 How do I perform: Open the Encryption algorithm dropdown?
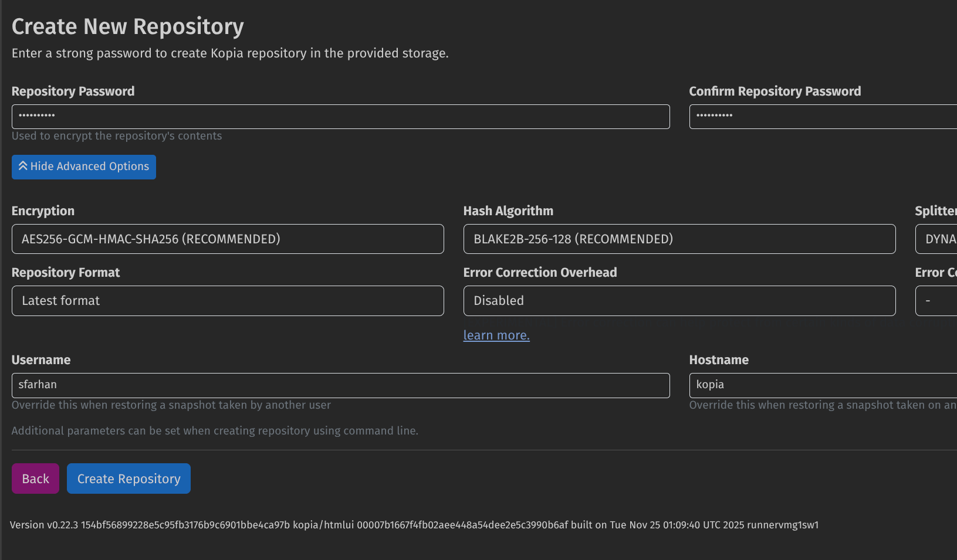[x=228, y=239]
